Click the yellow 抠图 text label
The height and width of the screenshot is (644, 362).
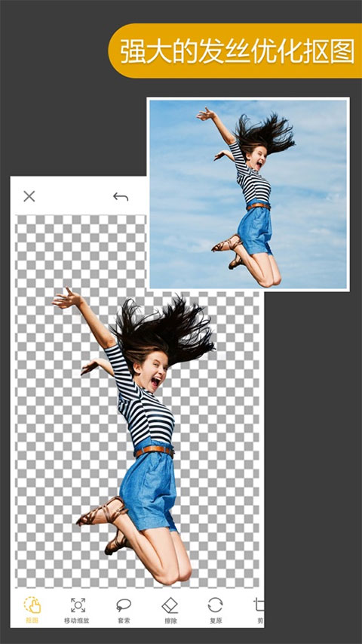coord(32,621)
